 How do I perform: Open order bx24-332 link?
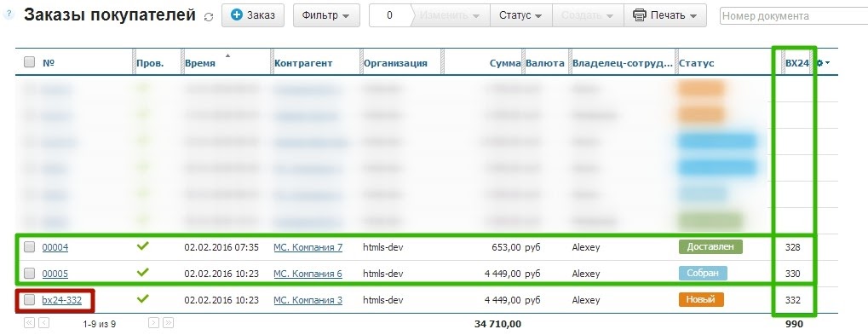[x=62, y=301]
